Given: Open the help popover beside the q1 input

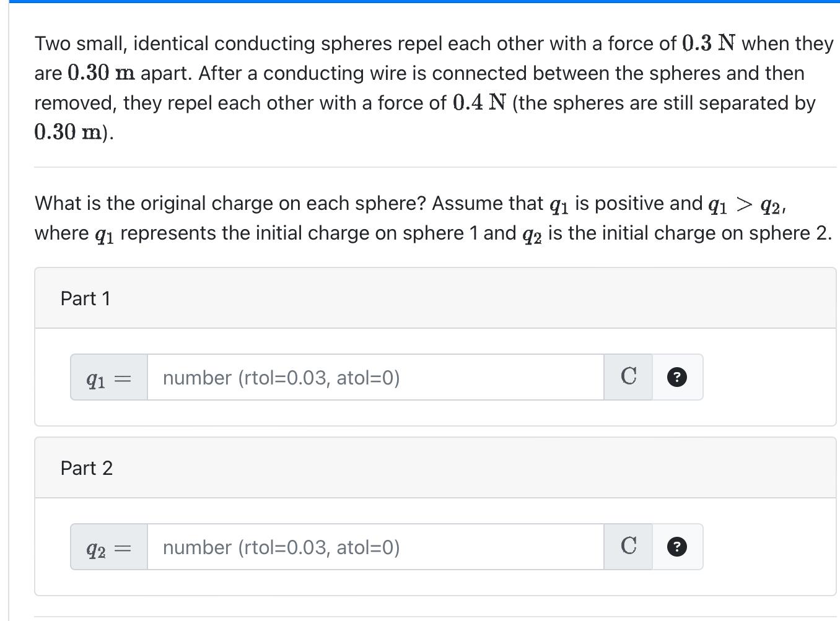Looking at the screenshot, I should coord(676,377).
